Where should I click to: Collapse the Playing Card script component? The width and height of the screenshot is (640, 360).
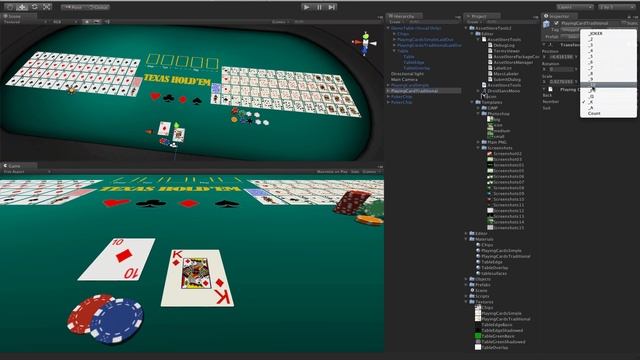[x=544, y=89]
